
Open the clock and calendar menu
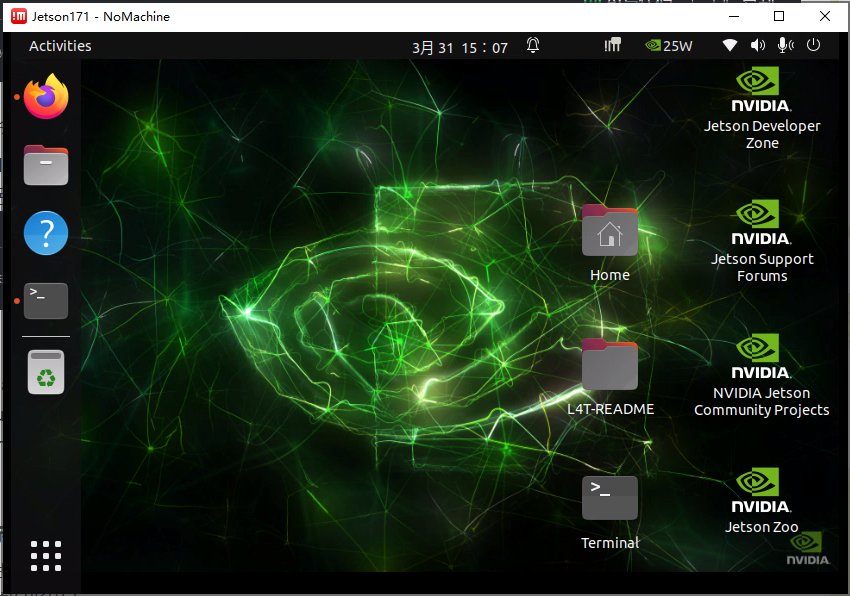tap(460, 48)
